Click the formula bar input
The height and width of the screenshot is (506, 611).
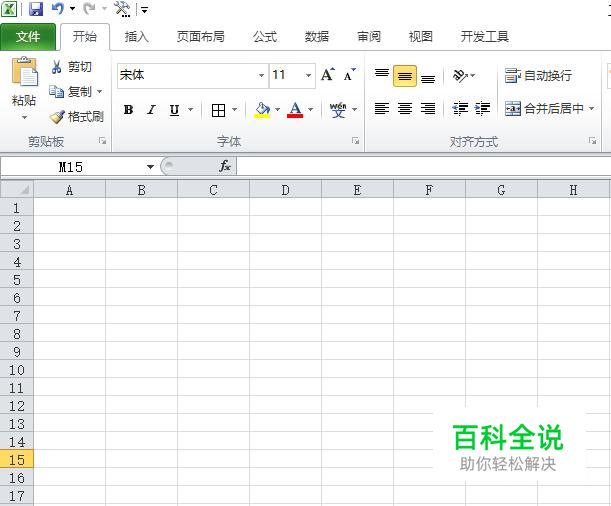click(423, 167)
